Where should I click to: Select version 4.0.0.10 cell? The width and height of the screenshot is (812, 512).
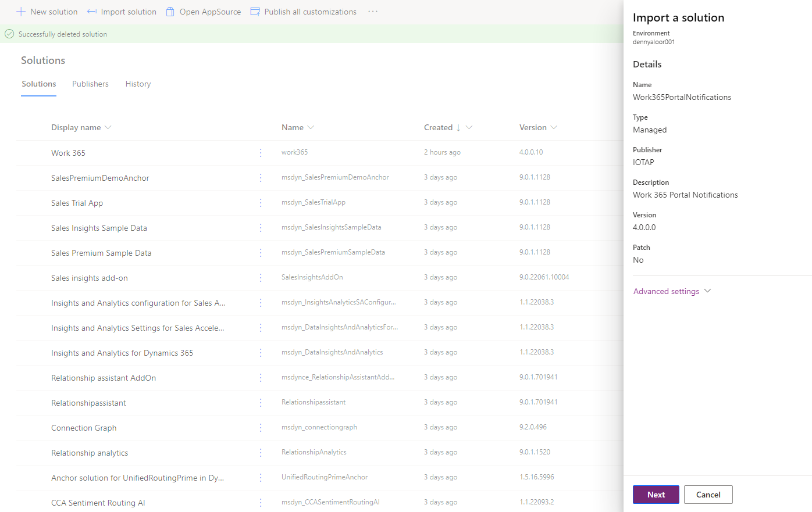(x=531, y=152)
